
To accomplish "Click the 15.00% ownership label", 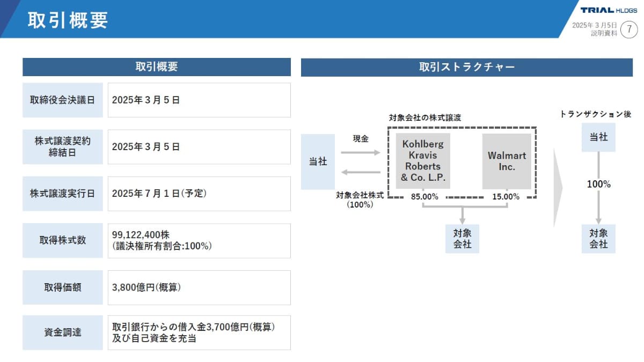I will [x=506, y=196].
